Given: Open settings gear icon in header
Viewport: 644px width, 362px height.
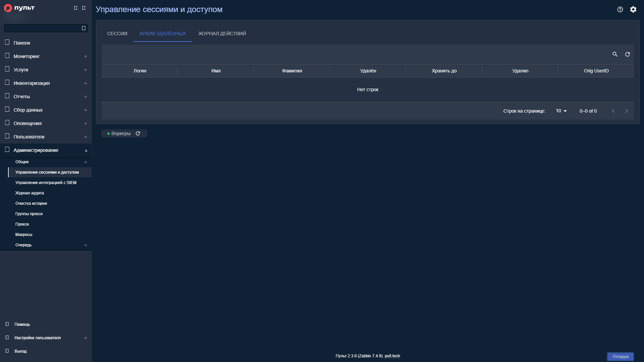Looking at the screenshot, I should pos(633,9).
